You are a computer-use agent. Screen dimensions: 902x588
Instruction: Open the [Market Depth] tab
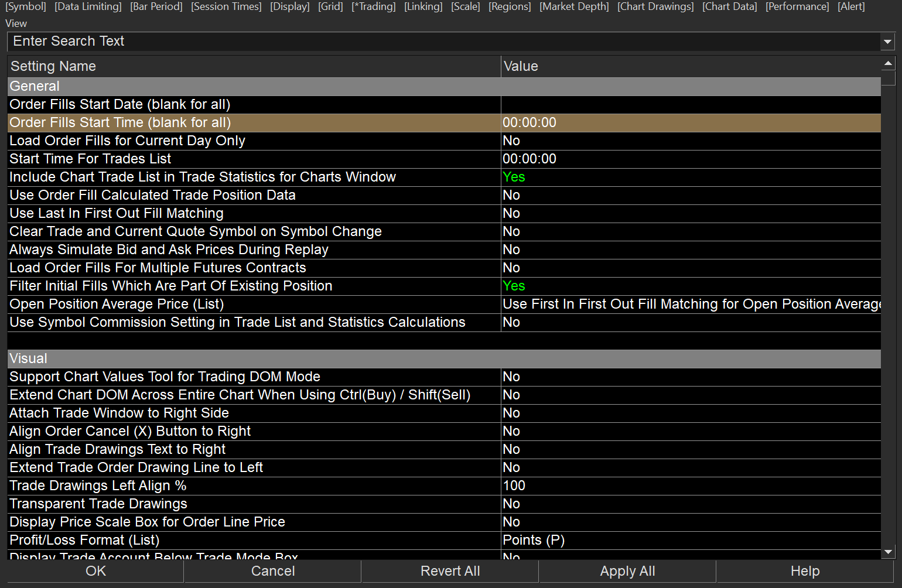575,6
